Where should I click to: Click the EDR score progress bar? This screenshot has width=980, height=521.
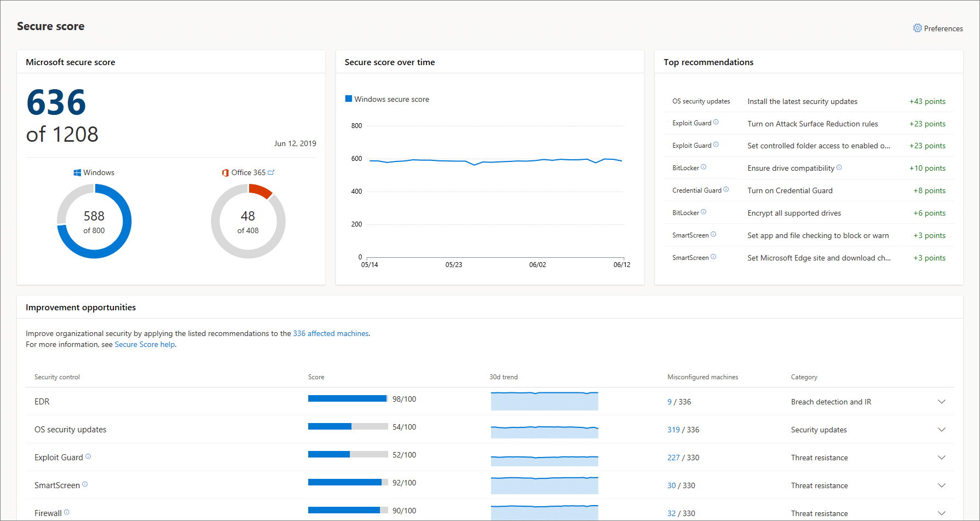click(348, 398)
